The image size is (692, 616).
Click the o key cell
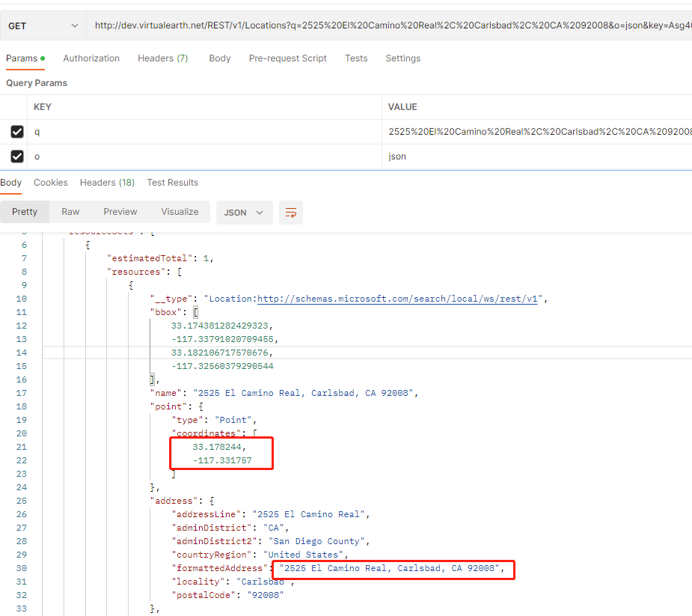tap(204, 156)
